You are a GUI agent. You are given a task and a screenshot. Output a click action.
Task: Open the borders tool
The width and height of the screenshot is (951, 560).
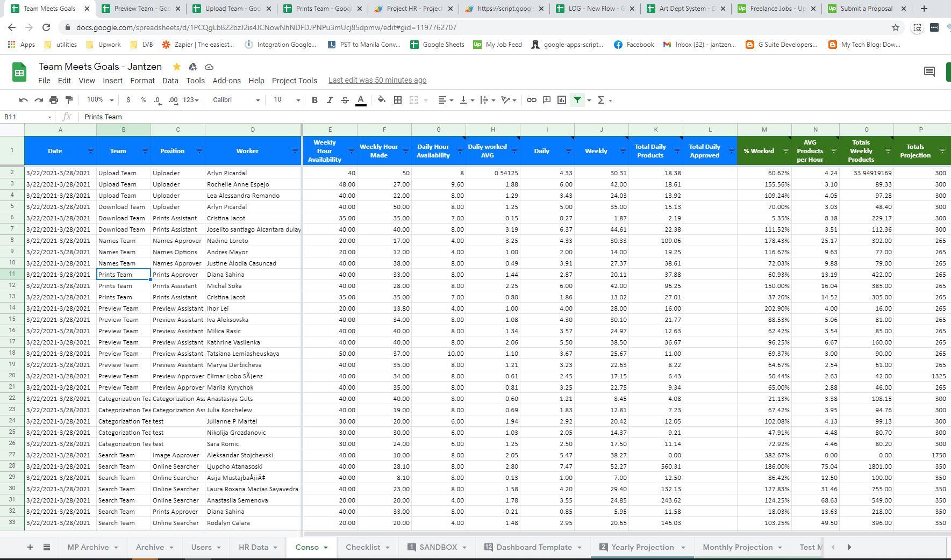[x=398, y=100]
